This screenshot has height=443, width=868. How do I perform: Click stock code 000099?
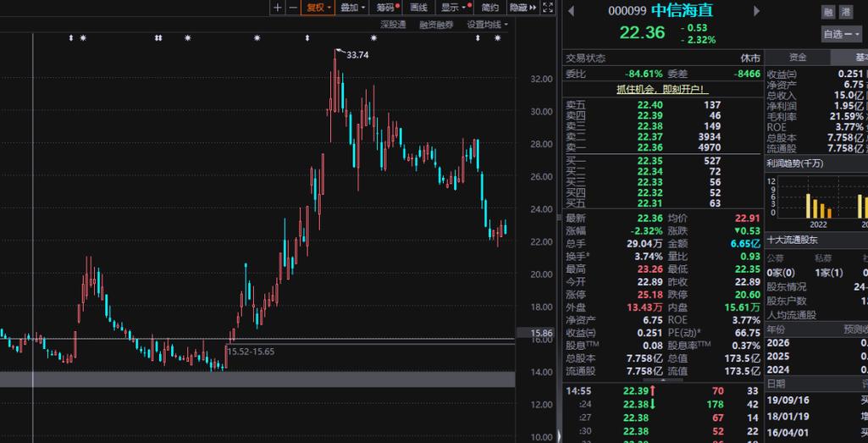click(x=628, y=10)
